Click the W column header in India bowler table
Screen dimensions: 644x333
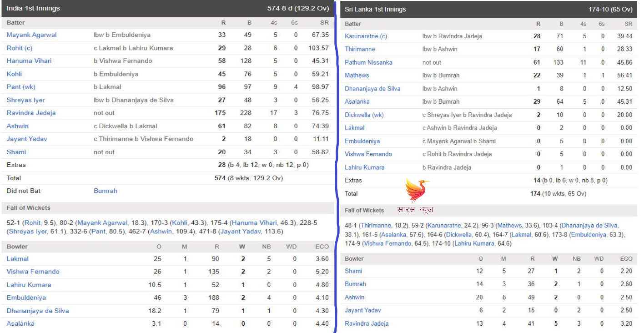click(x=242, y=247)
